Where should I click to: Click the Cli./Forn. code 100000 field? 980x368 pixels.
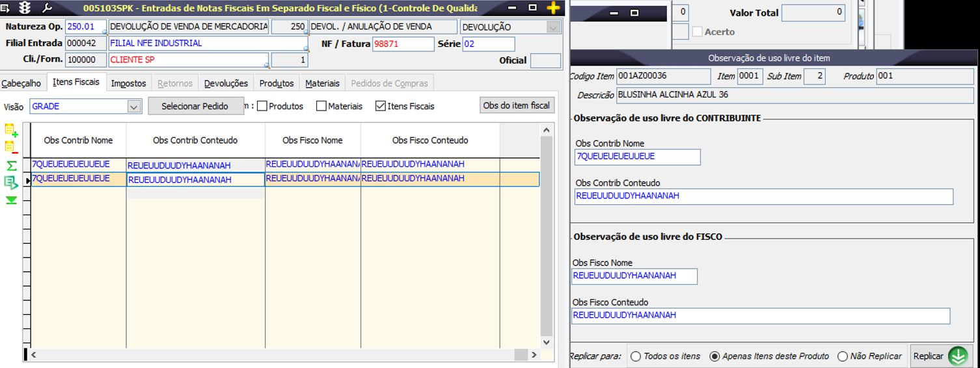(x=86, y=60)
